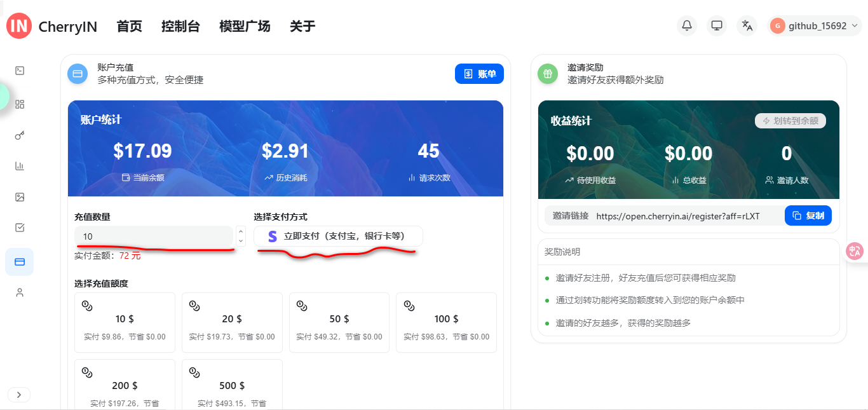Select the wallet card sidebar icon
The height and width of the screenshot is (410, 868).
point(20,262)
